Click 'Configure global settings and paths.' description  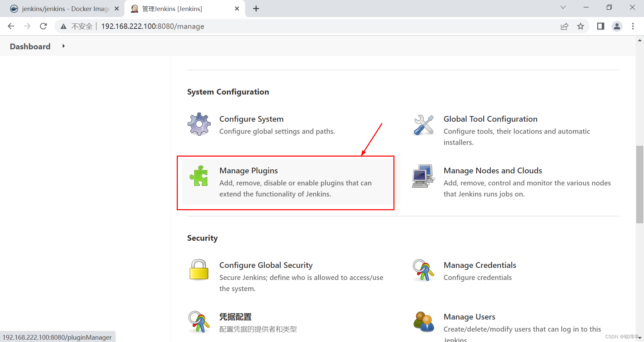click(277, 131)
